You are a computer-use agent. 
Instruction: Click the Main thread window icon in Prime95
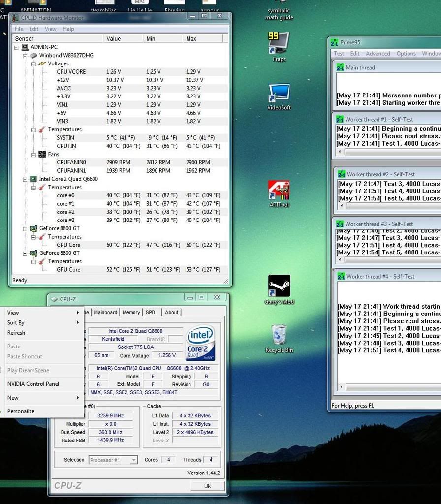tap(340, 67)
